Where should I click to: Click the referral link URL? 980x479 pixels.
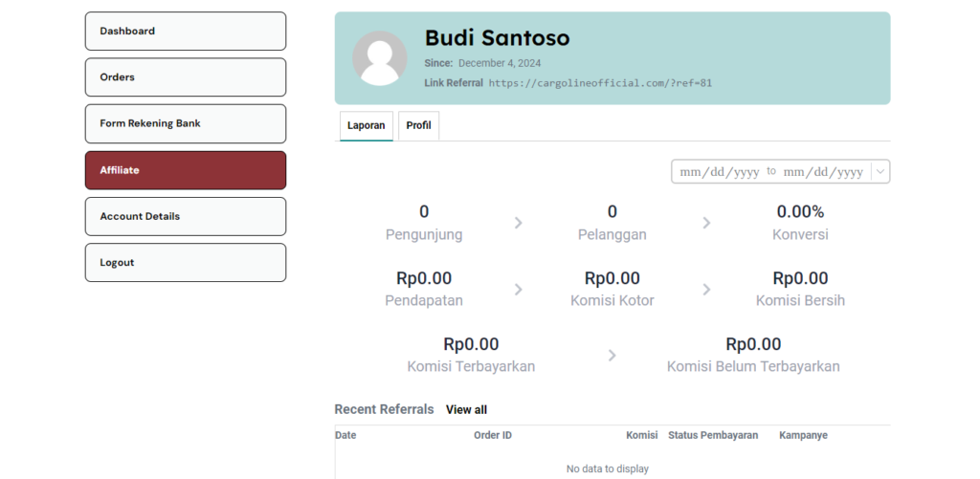click(600, 82)
